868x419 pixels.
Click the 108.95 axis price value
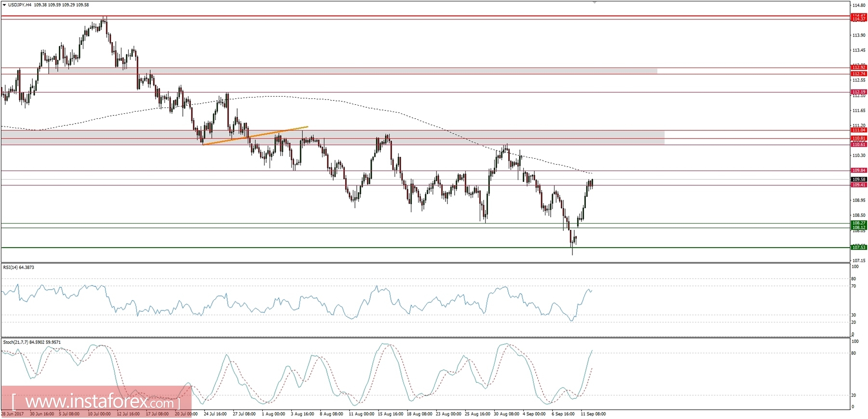pos(859,200)
